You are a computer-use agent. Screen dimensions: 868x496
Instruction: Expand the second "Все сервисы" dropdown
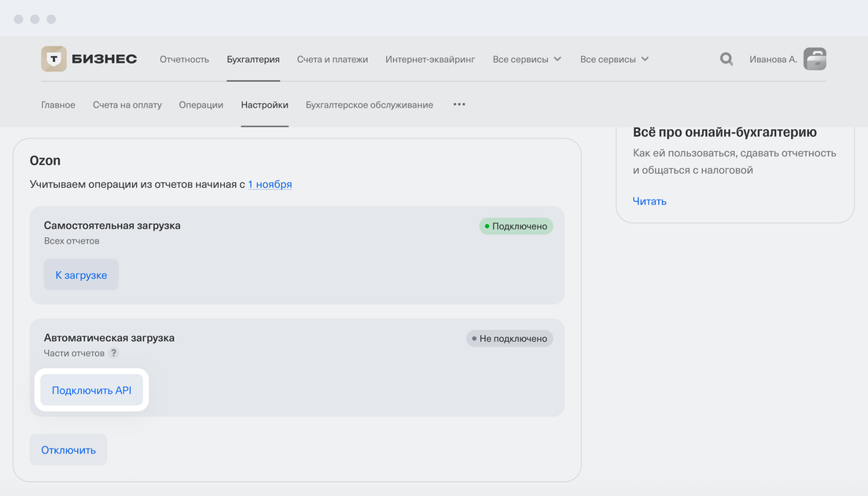614,59
